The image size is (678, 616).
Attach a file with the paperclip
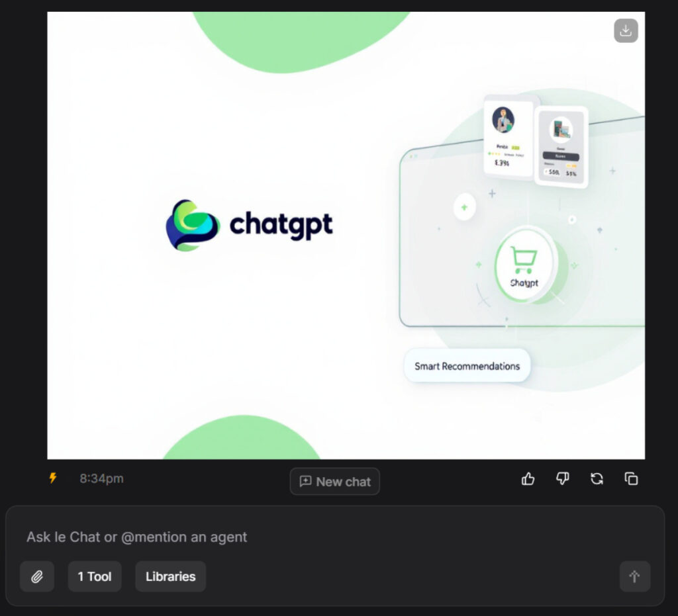37,576
